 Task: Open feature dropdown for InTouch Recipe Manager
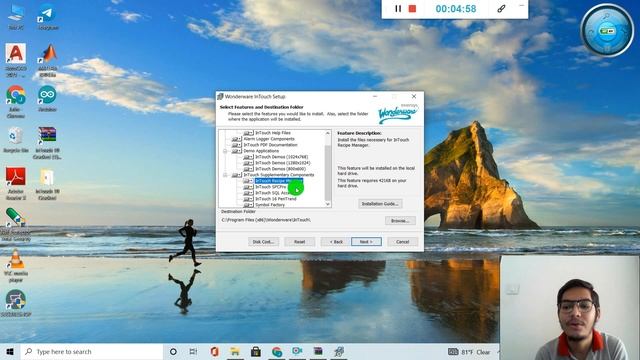coord(248,181)
